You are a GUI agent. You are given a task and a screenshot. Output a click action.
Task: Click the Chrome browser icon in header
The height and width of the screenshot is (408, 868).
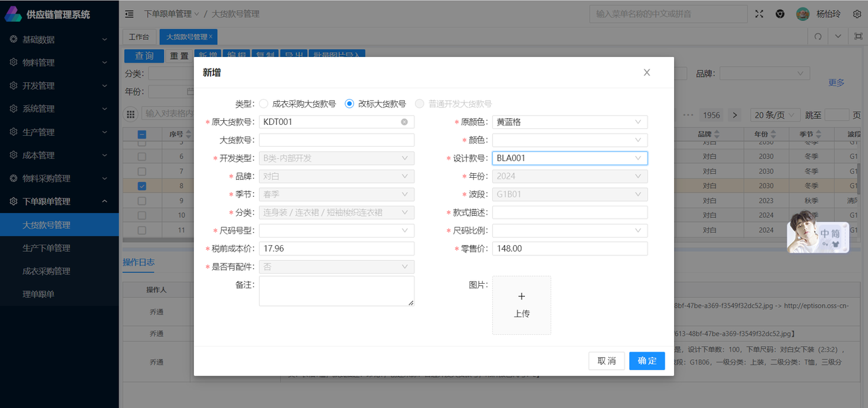click(781, 14)
